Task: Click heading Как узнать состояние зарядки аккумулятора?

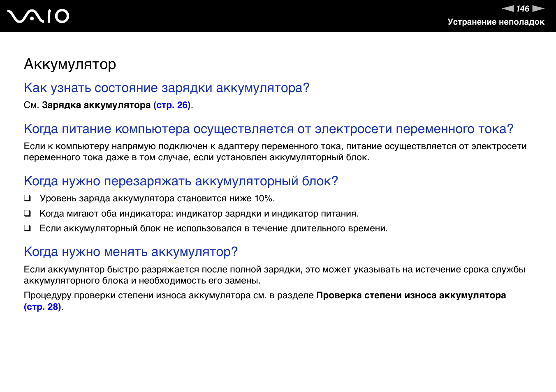Action: coord(167,88)
